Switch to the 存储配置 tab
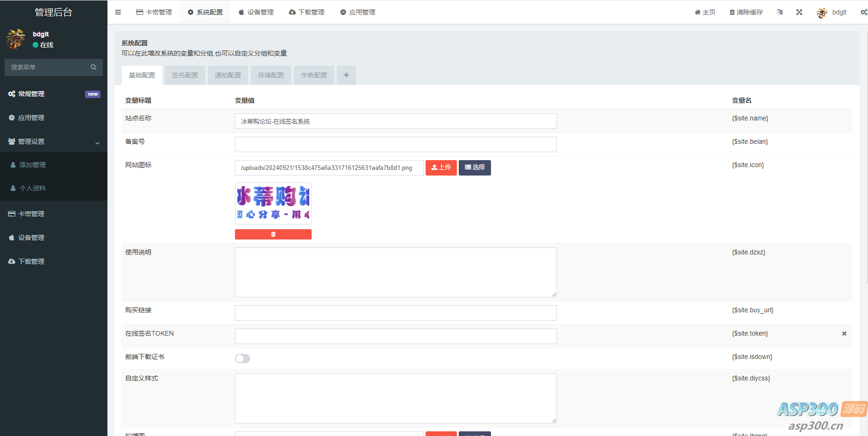This screenshot has height=436, width=868. [271, 75]
